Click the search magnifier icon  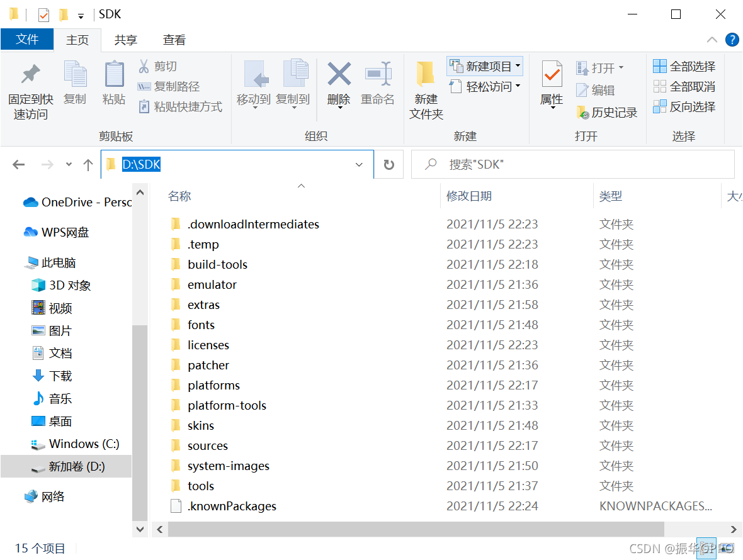pyautogui.click(x=431, y=164)
